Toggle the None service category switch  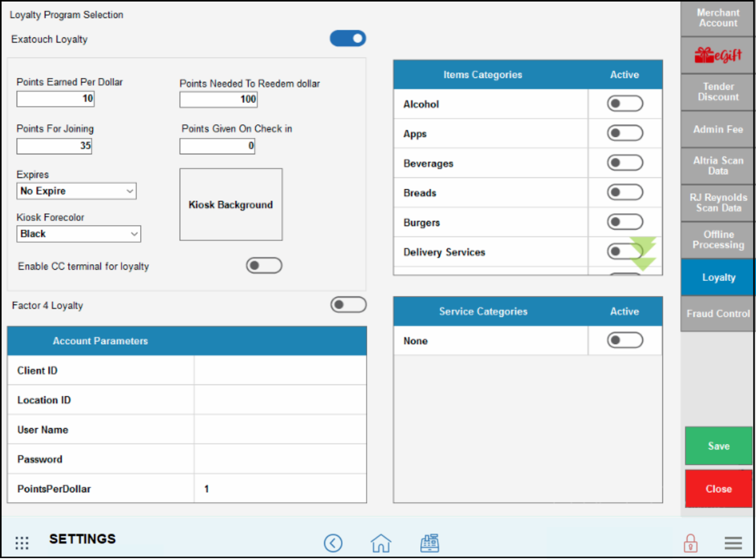(x=625, y=340)
